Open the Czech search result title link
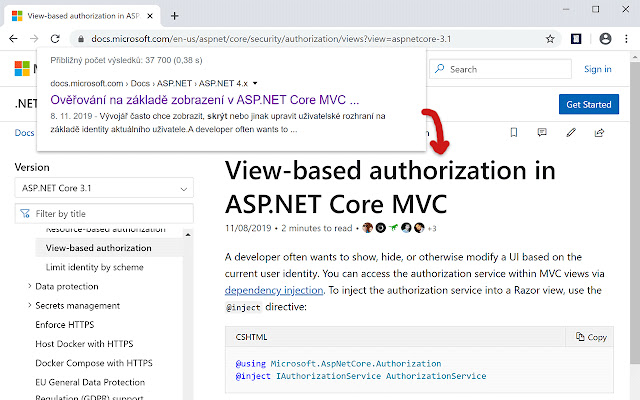This screenshot has width=640, height=400. [x=205, y=100]
